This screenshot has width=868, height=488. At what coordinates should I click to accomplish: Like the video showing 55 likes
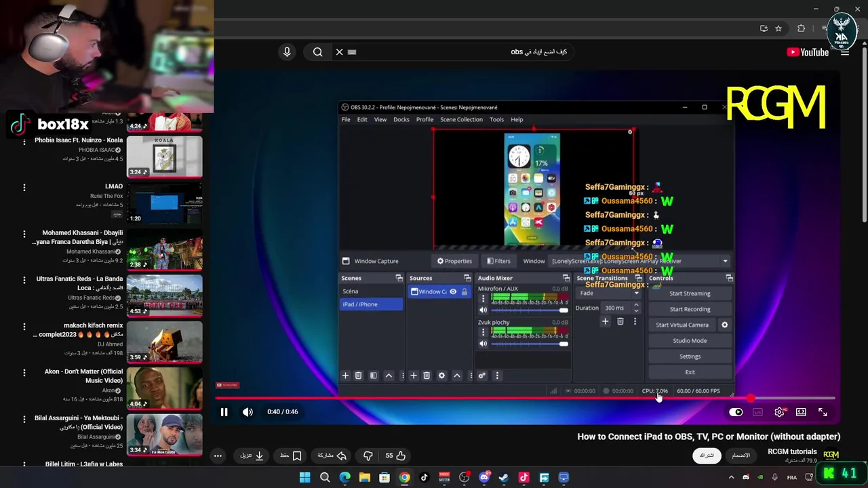[x=395, y=455]
